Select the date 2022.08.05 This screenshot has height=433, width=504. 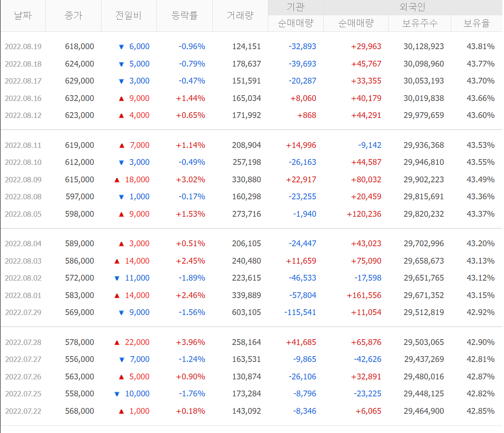(x=23, y=214)
